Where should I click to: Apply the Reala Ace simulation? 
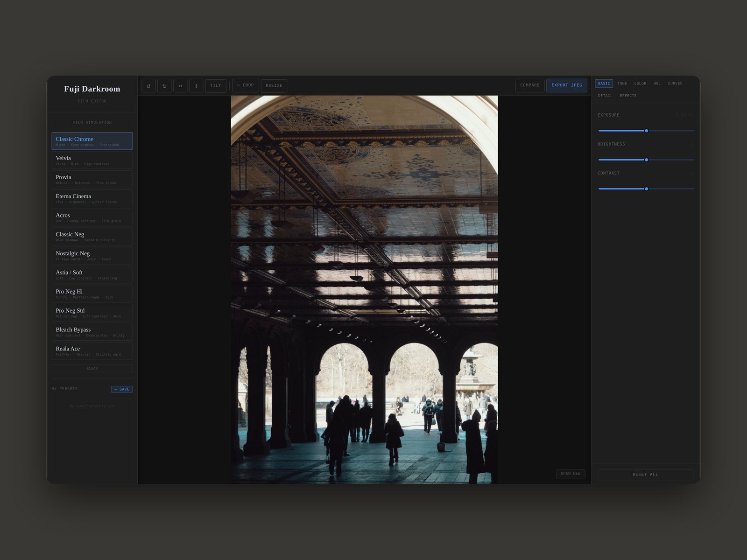(x=92, y=351)
